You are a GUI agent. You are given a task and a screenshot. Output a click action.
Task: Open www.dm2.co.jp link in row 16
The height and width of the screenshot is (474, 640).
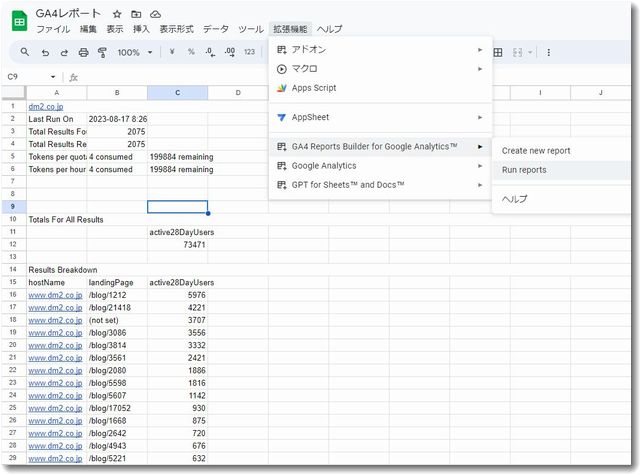click(55, 295)
